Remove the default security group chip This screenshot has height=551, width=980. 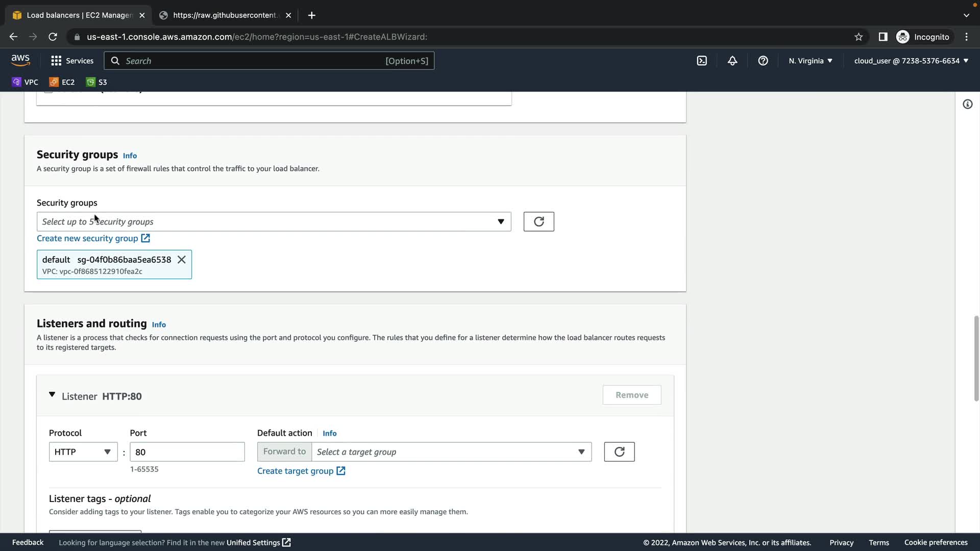(181, 260)
